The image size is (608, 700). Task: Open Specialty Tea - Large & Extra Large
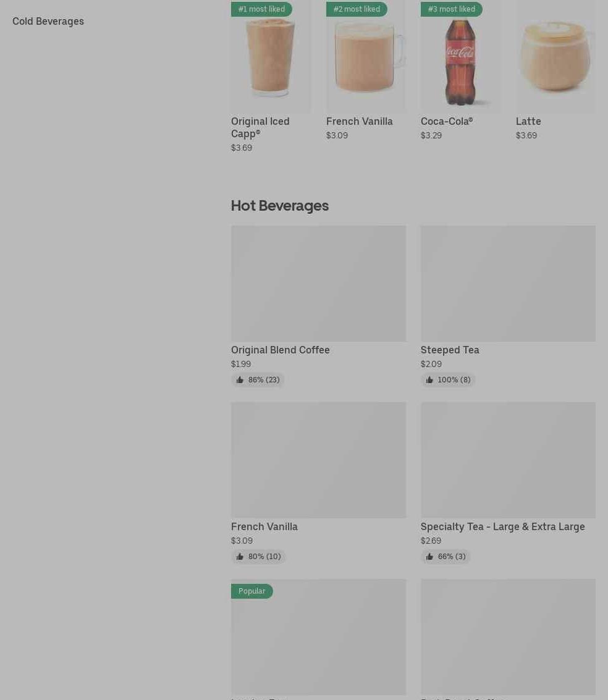[502, 527]
